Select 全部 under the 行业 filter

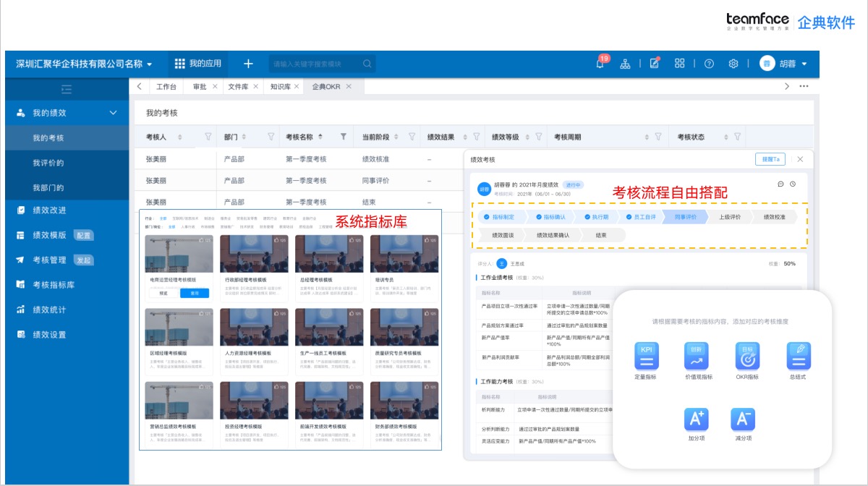(x=163, y=218)
